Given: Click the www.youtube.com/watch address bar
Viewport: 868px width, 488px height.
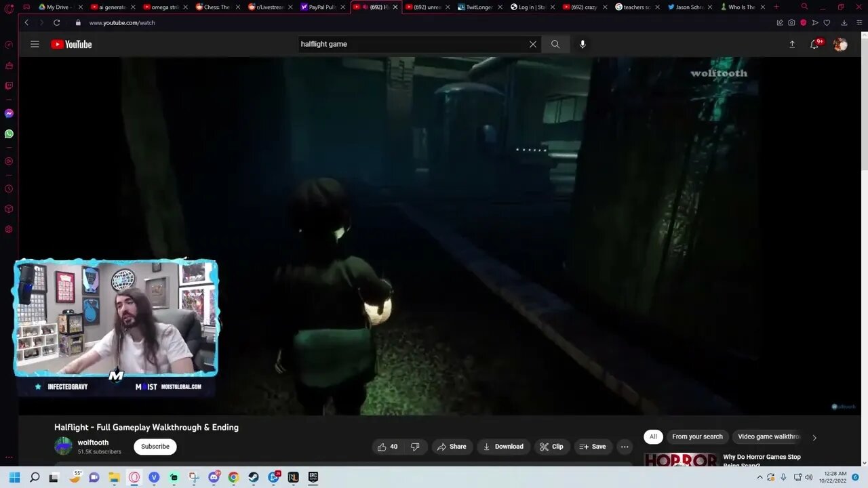Looking at the screenshot, I should 122,22.
